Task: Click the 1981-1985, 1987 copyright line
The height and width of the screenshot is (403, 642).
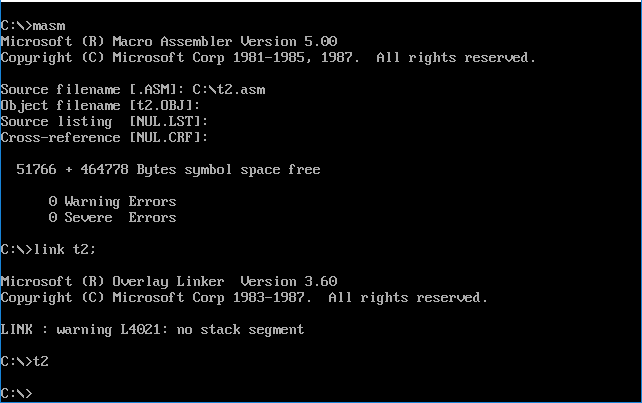Action: pyautogui.click(x=268, y=57)
